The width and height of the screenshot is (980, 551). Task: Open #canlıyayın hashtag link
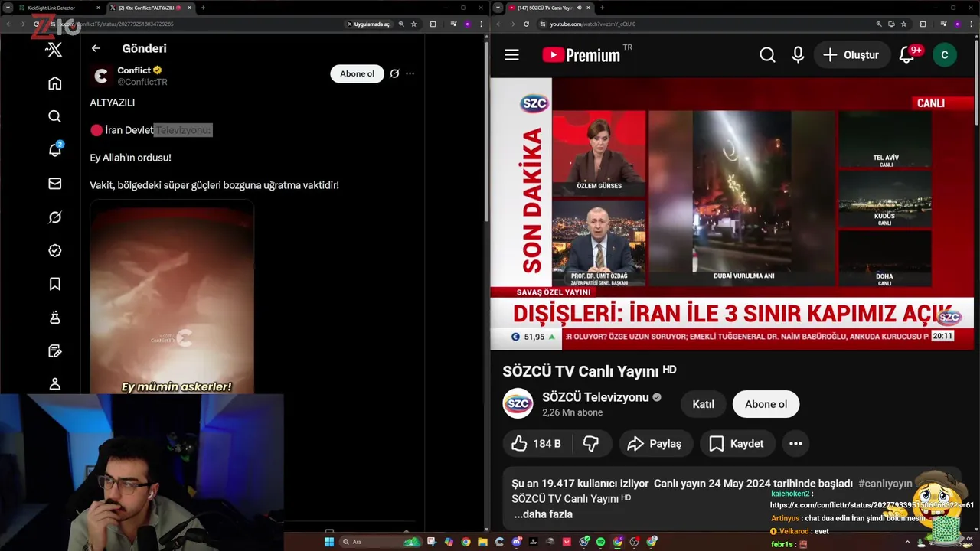pos(885,484)
